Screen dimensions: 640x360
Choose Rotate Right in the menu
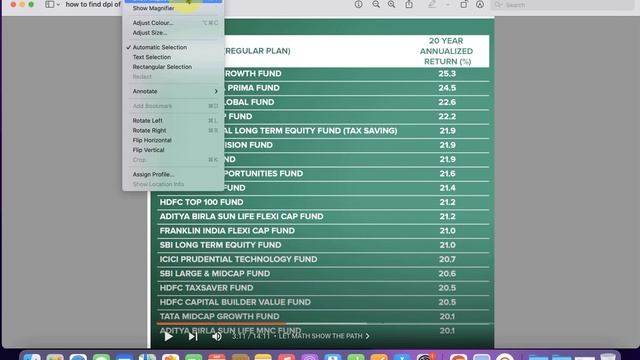coord(173,131)
